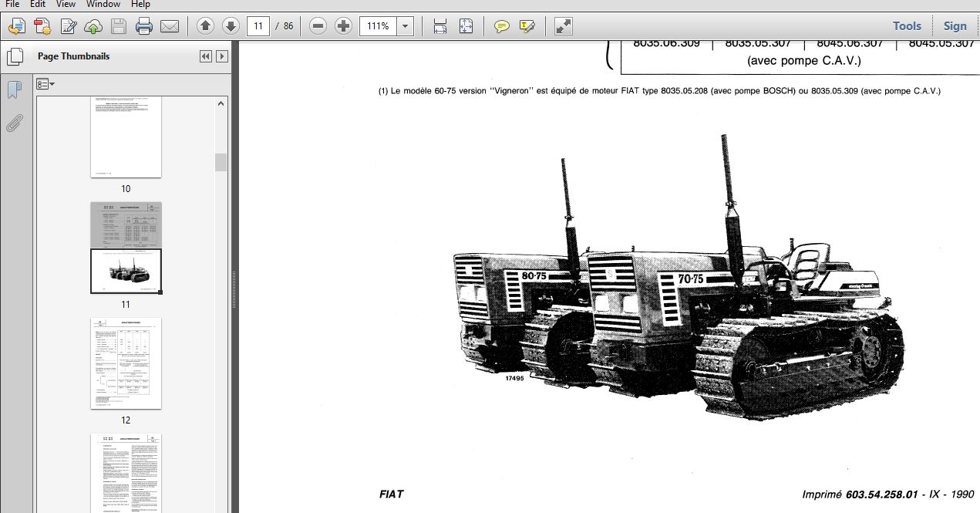The width and height of the screenshot is (980, 513).
Task: Save the file with the floppy disk icon
Action: 118,26
